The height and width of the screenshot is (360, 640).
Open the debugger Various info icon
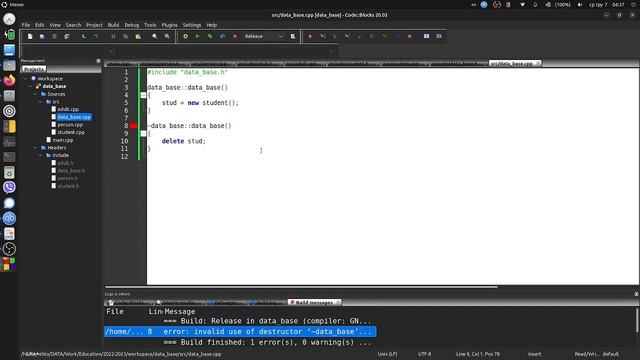[x=439, y=36]
